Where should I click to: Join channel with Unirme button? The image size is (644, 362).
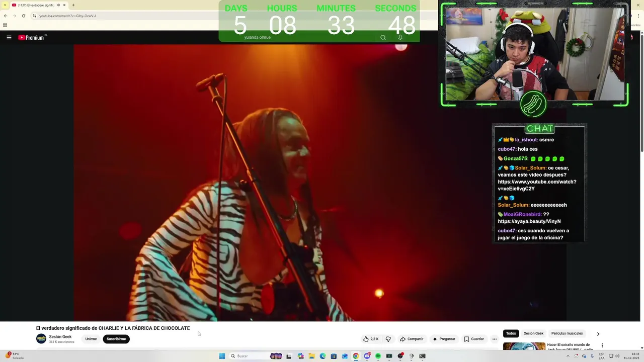click(x=91, y=339)
